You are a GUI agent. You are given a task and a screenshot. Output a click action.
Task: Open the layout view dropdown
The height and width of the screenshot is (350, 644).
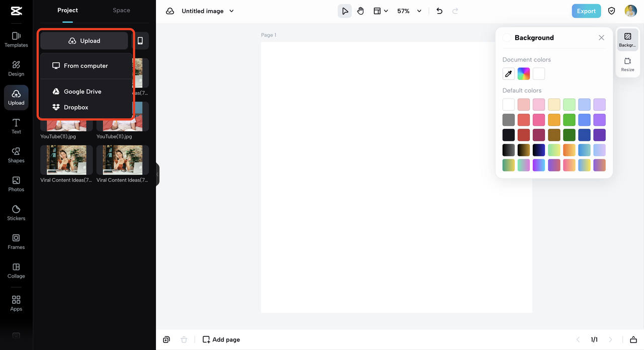pyautogui.click(x=381, y=11)
